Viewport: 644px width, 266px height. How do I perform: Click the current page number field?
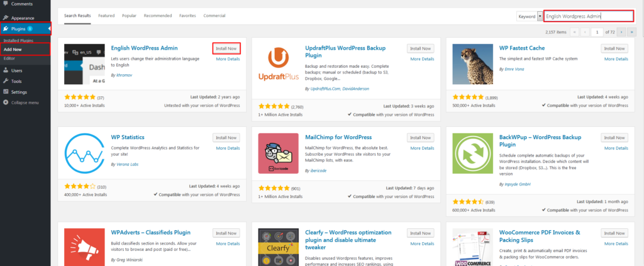(x=597, y=31)
